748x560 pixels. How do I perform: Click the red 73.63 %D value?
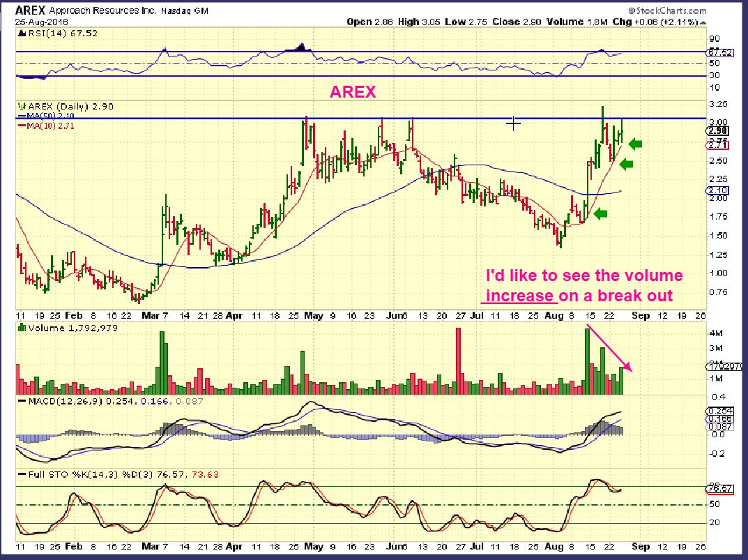(x=205, y=474)
